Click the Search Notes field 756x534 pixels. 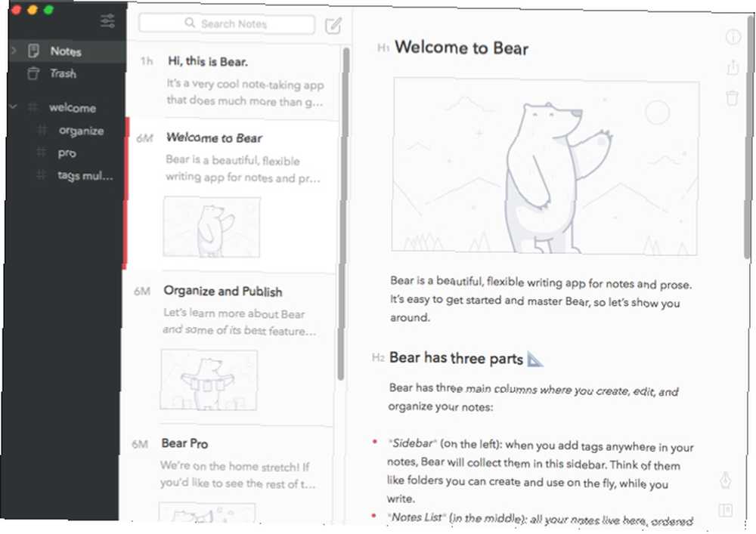(x=227, y=23)
